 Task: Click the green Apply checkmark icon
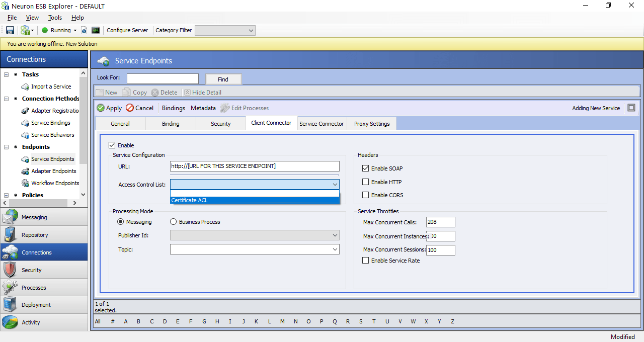pos(101,108)
